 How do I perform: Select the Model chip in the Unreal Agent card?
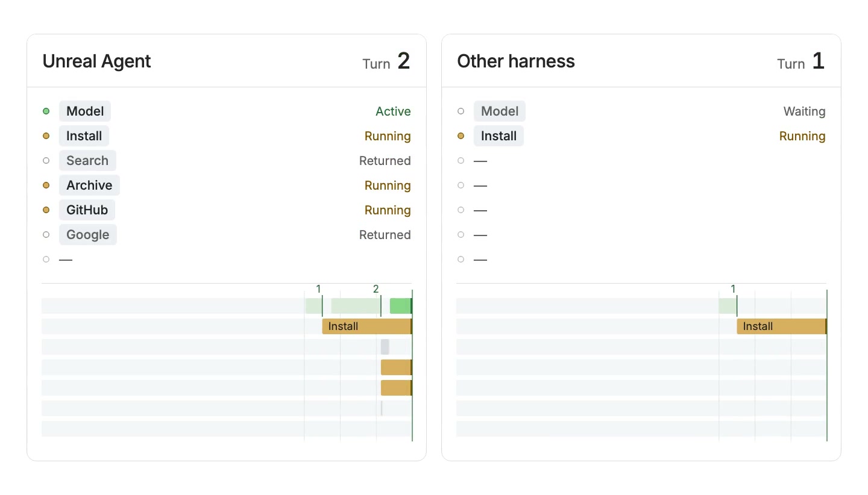85,111
